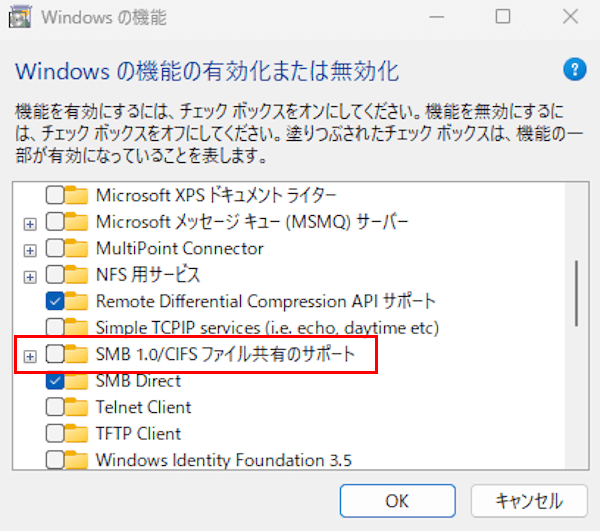Select the MultiPoint Connector label text
600x531 pixels.
tap(180, 248)
